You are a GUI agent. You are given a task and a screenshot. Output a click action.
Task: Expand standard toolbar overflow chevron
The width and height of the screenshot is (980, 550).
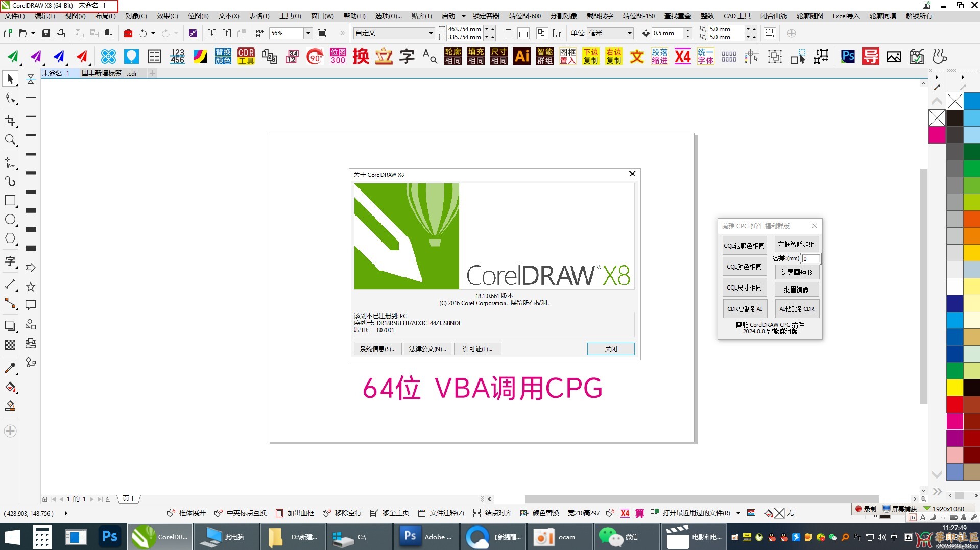coord(342,33)
